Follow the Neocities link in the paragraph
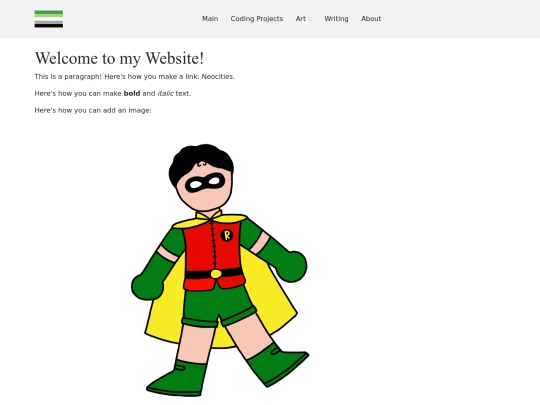 218,76
